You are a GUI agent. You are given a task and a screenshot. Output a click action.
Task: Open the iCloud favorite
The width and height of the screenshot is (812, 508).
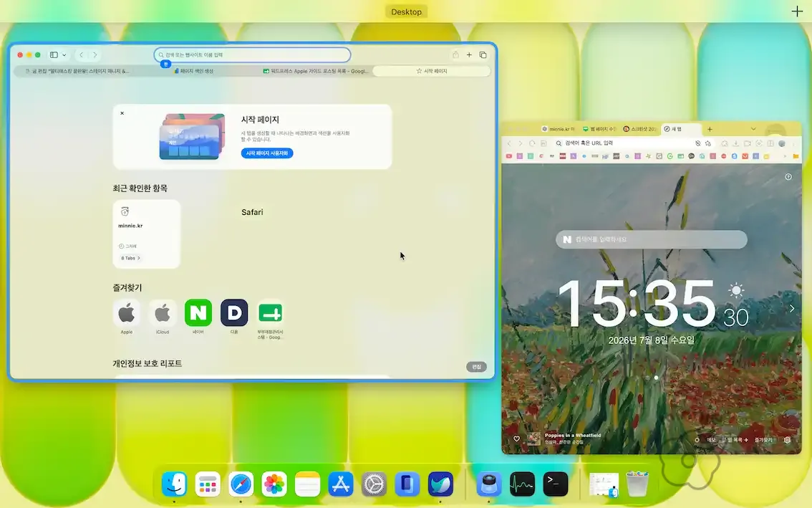tap(163, 312)
